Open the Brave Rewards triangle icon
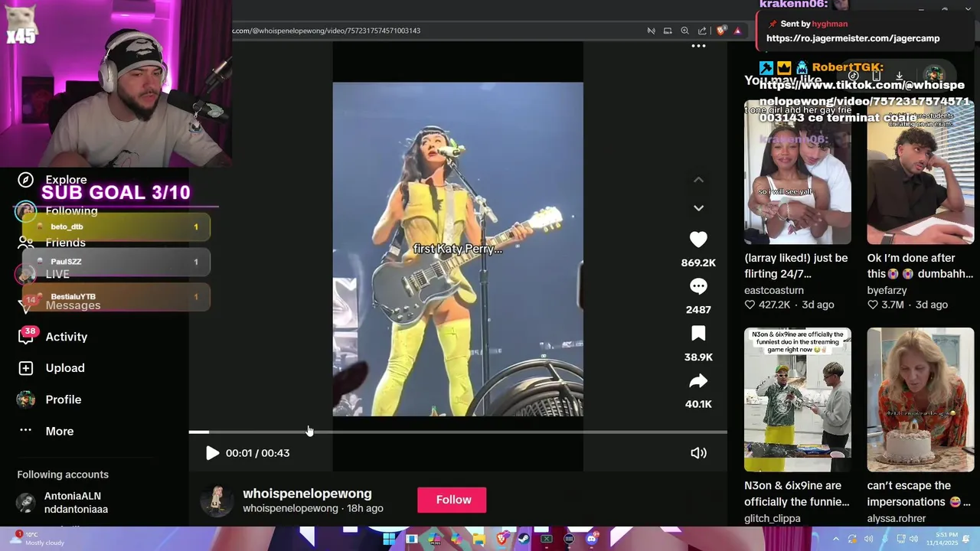The image size is (980, 551). pyautogui.click(x=737, y=31)
